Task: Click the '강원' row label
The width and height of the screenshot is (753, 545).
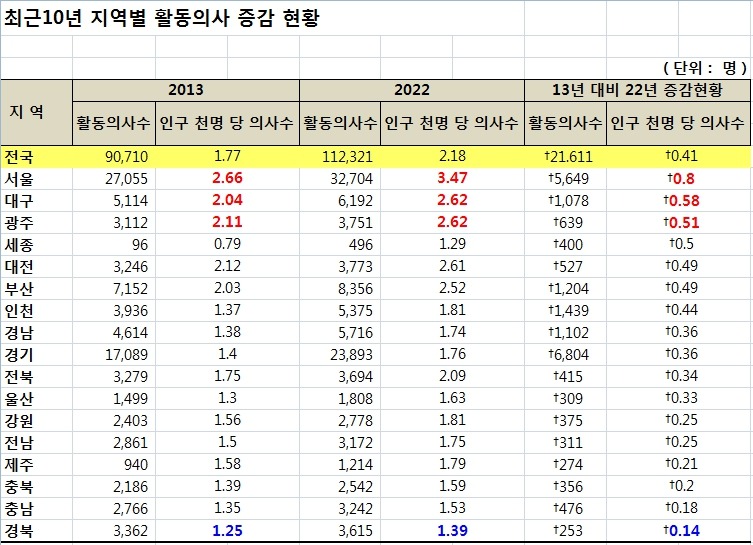Action: [19, 421]
